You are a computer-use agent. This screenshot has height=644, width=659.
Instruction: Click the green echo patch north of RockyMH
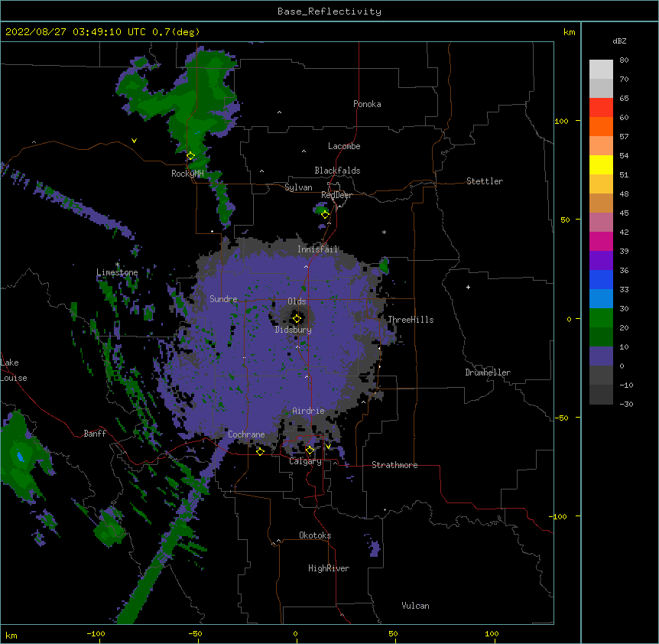pyautogui.click(x=191, y=103)
